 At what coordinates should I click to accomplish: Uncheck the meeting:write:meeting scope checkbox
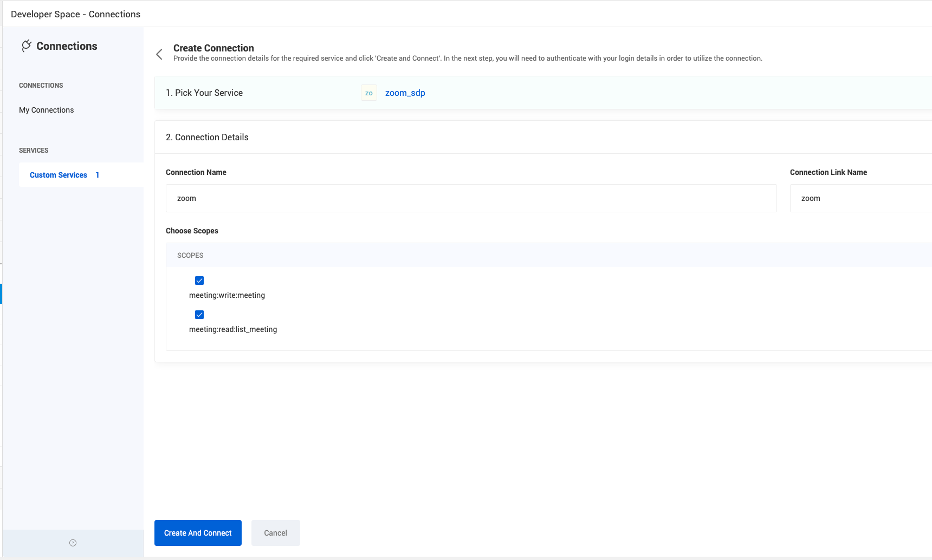tap(199, 281)
